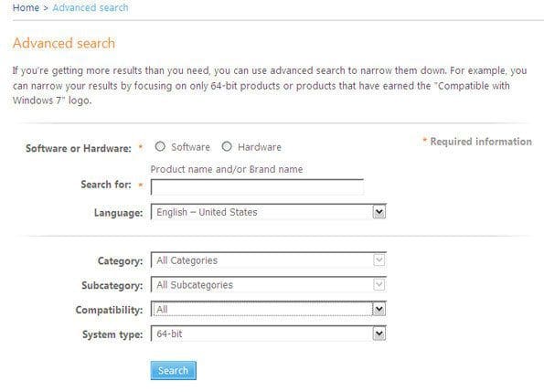This screenshot has width=544, height=392.
Task: Click the 64-bit system type field
Action: pos(269,334)
